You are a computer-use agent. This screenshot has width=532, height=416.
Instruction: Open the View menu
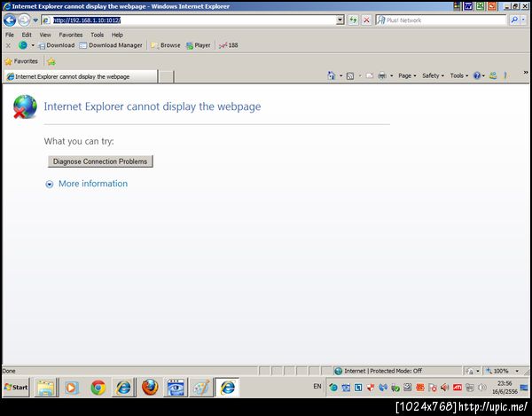point(45,35)
